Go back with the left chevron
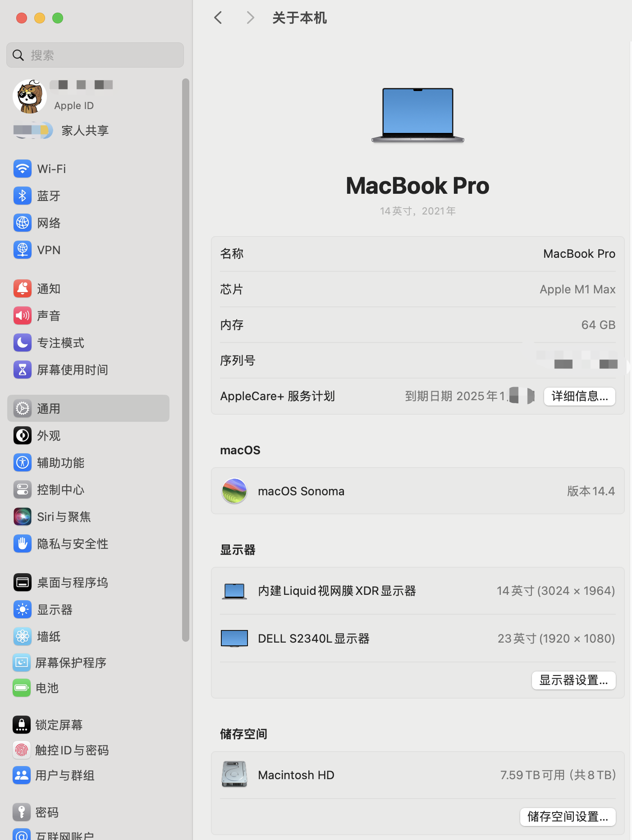The width and height of the screenshot is (632, 840). 218,18
